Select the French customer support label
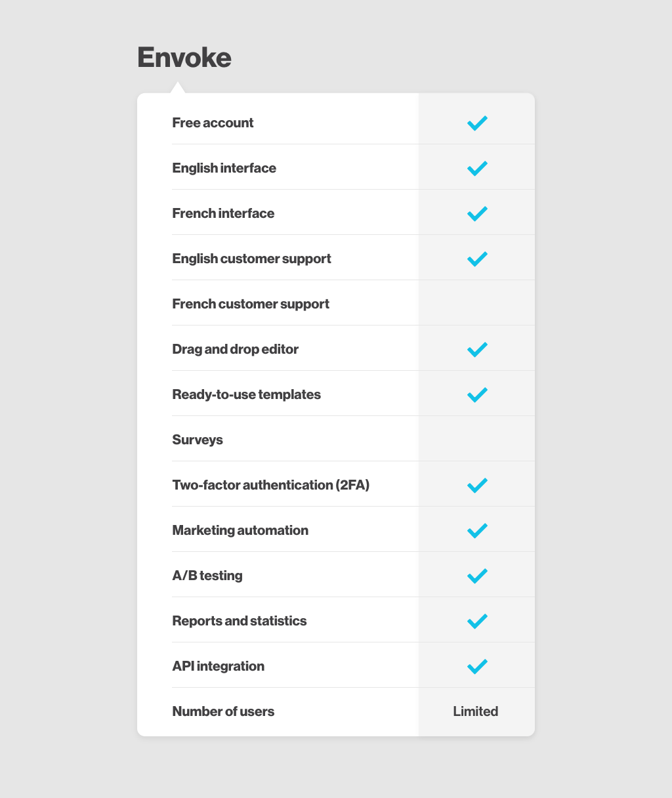 coord(251,304)
